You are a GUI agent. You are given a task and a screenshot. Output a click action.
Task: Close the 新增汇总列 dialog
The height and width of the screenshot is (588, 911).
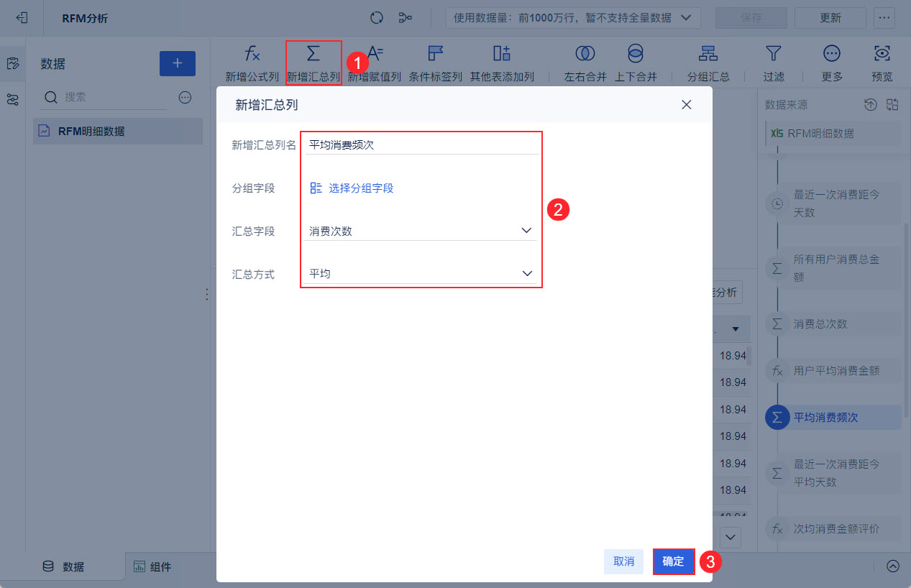(687, 105)
